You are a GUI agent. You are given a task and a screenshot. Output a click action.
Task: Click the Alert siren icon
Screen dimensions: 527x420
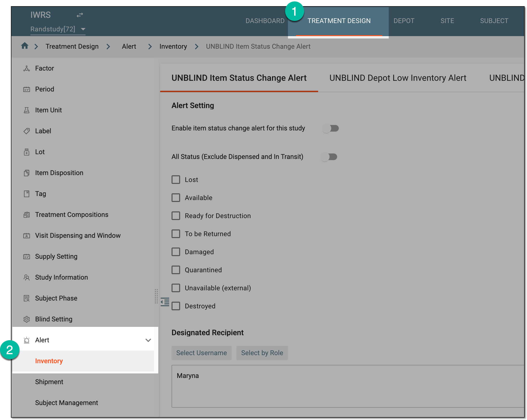pyautogui.click(x=26, y=340)
